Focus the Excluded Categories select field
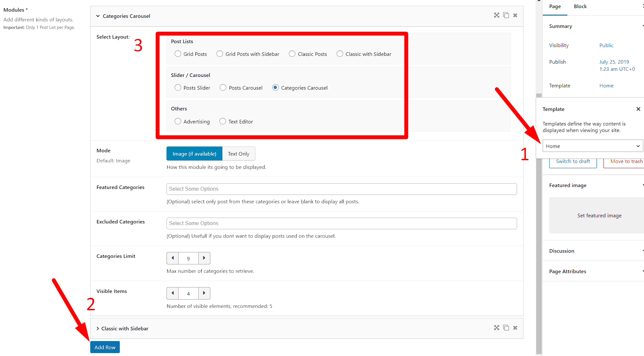This screenshot has width=644, height=356. pos(341,223)
